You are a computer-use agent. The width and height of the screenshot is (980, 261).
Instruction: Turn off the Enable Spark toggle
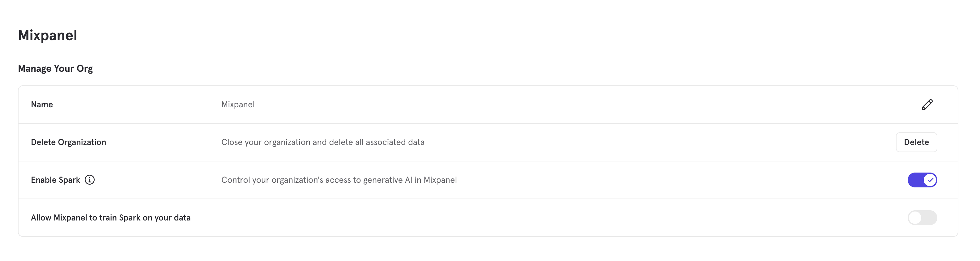click(x=922, y=180)
